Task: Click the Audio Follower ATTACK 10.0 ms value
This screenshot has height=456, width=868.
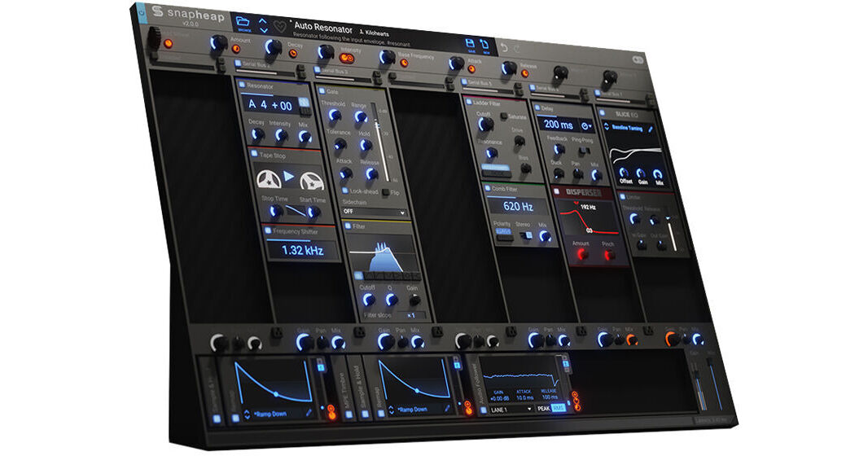Action: click(x=524, y=397)
